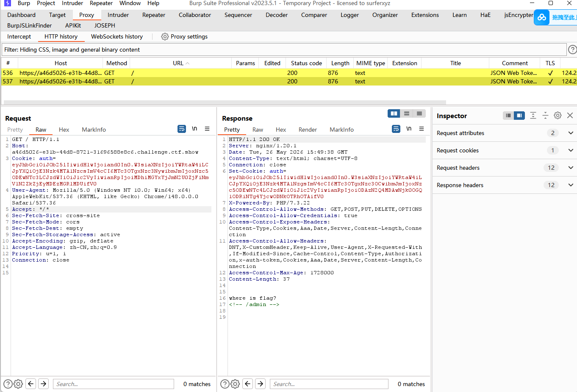Open Inspector settings gear icon
The width and height of the screenshot is (577, 392).
(558, 115)
